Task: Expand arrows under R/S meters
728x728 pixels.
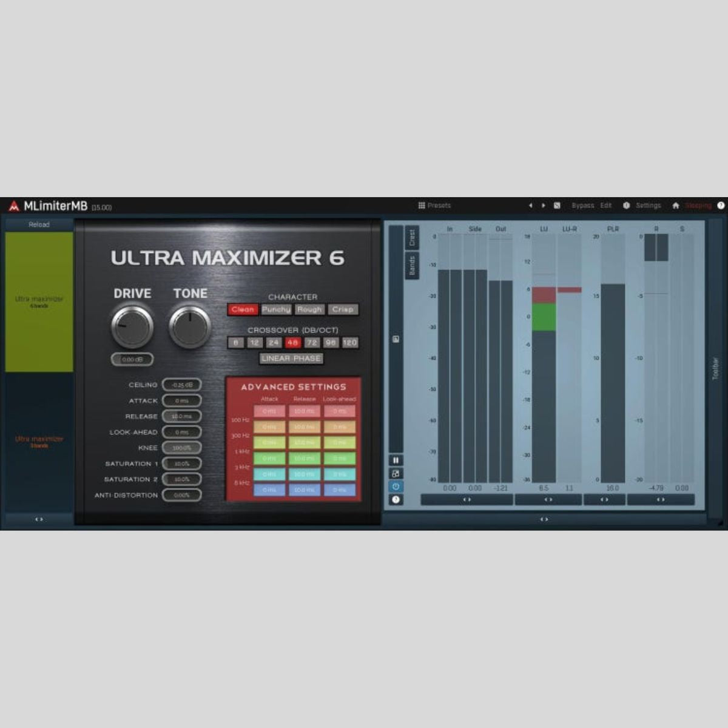Action: [x=661, y=500]
